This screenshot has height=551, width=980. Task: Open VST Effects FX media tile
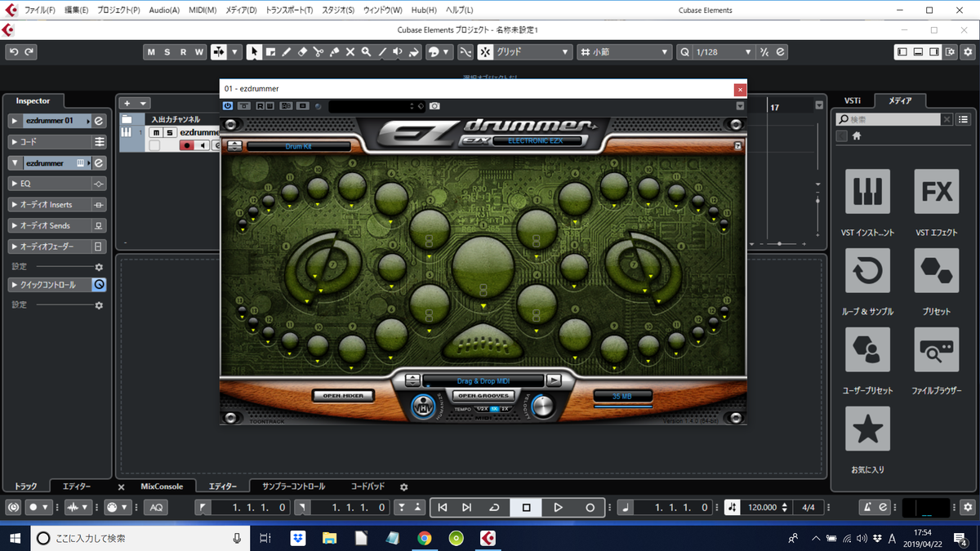[936, 192]
